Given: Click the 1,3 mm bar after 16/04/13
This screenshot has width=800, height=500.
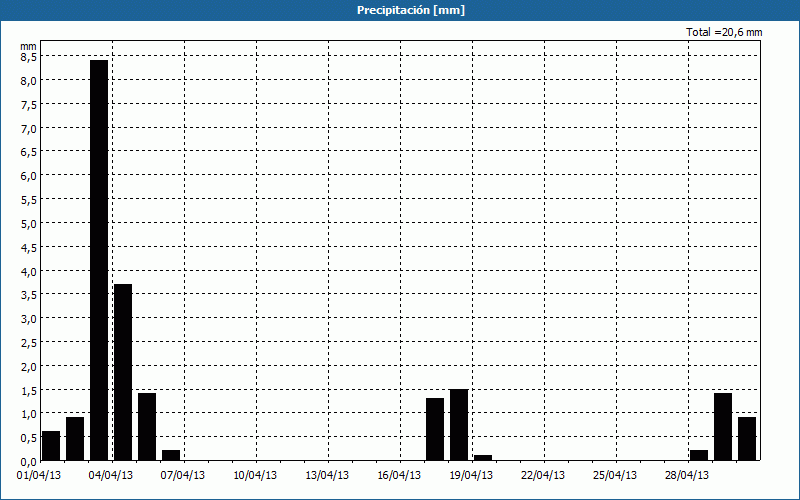Looking at the screenshot, I should [435, 430].
